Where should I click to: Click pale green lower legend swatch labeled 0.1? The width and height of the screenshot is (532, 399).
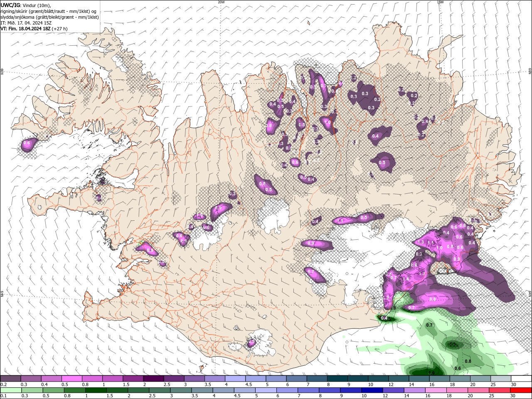pos(11,390)
